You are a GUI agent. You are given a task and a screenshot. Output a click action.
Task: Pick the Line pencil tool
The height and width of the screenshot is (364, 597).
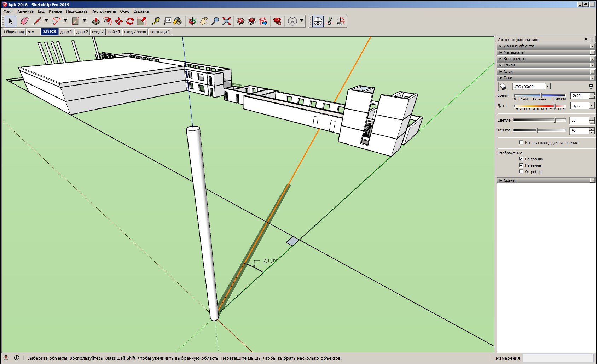tap(37, 21)
